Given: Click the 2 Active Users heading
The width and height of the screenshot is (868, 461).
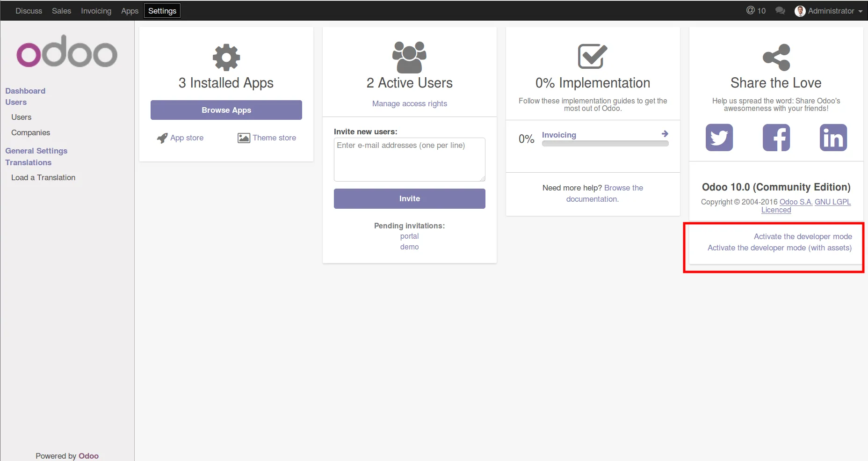Looking at the screenshot, I should [x=410, y=83].
